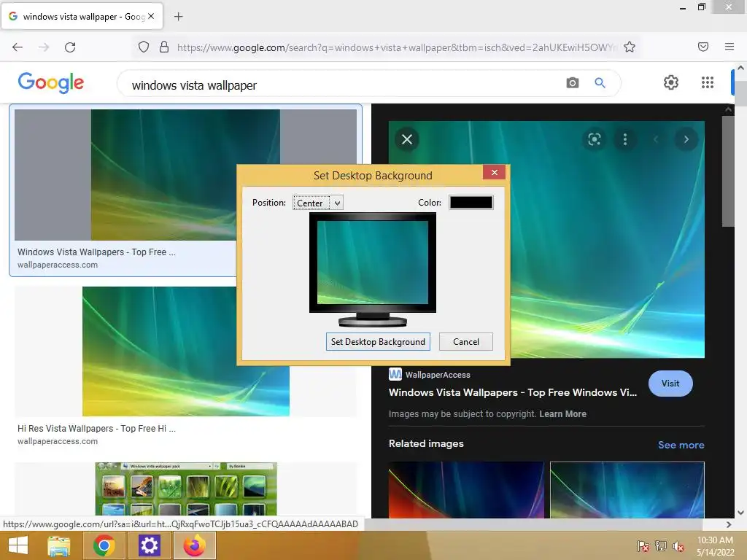Screen dimensions: 747x560
Task: Open the Settings gear taskbar app
Action: coord(149,545)
